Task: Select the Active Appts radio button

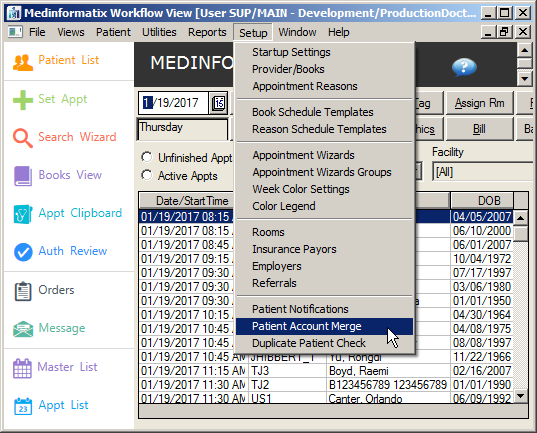Action: tap(147, 175)
